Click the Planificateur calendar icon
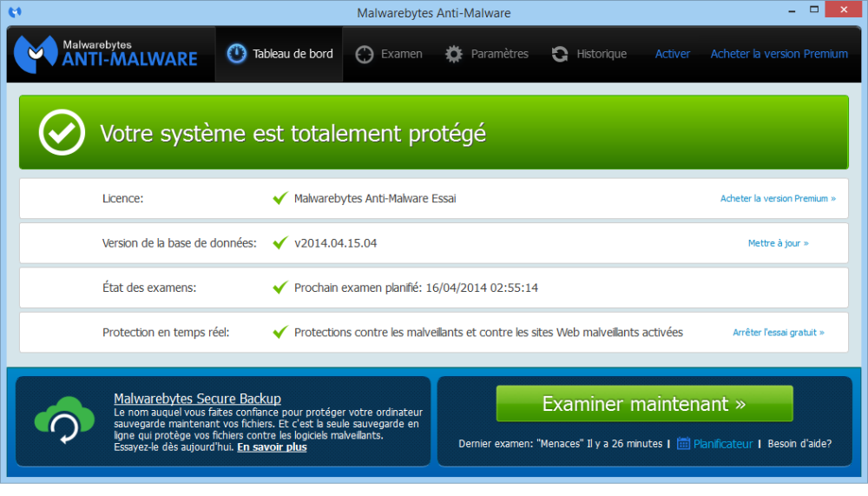868x496 pixels. pyautogui.click(x=683, y=443)
